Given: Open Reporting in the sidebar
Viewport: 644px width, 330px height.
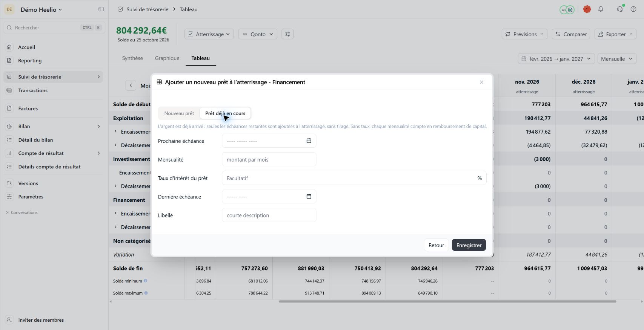Looking at the screenshot, I should (53, 61).
